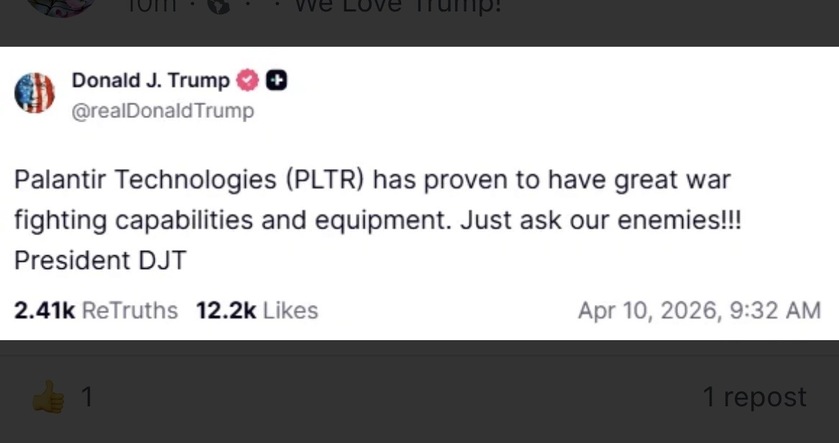The width and height of the screenshot is (839, 443).
Task: Open the @realDonaldTrump handle link
Action: (x=162, y=111)
